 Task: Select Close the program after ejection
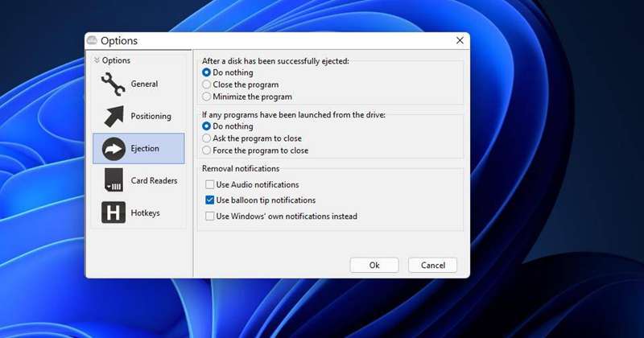(x=207, y=84)
